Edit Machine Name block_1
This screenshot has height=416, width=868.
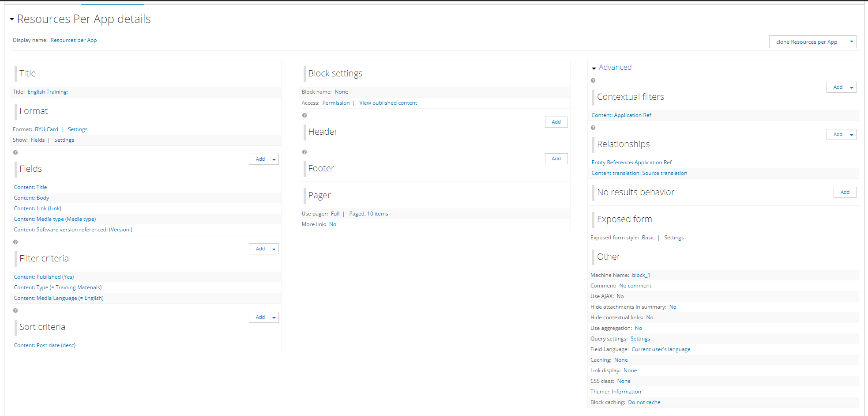641,275
